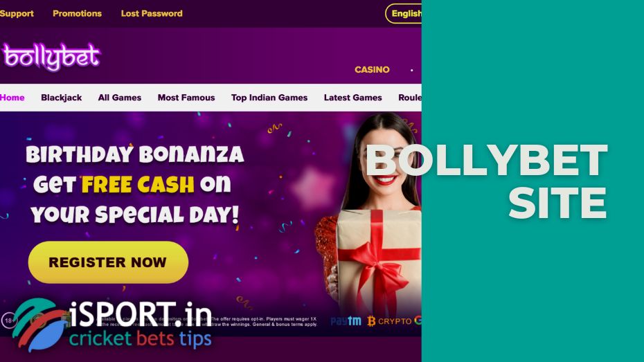Open the English language selector
This screenshot has height=362, width=644.
(x=403, y=14)
